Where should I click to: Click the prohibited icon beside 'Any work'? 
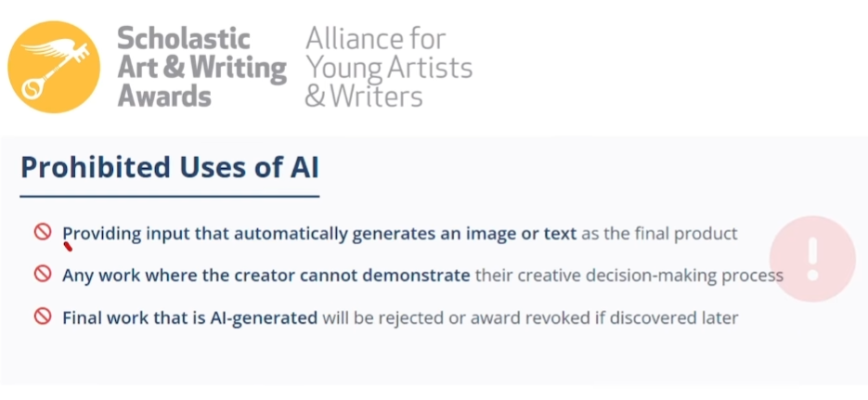pos(42,274)
